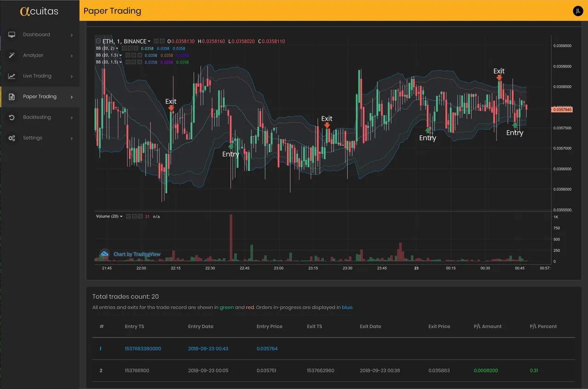The width and height of the screenshot is (588, 389).
Task: Click the Paper Trading page title
Action: click(112, 11)
